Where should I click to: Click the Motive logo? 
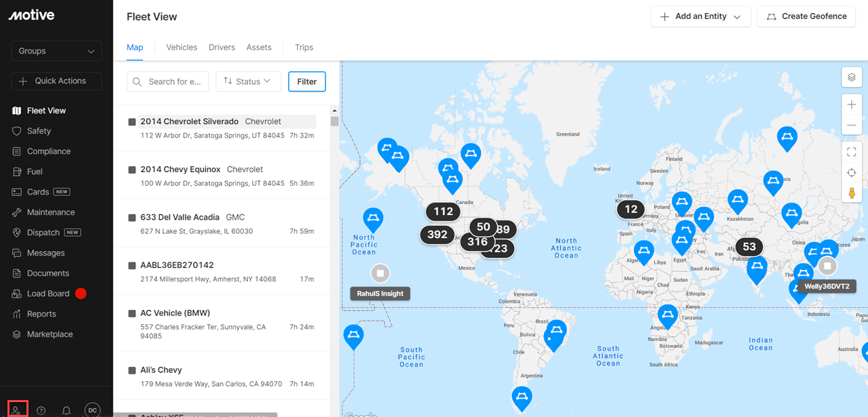click(x=31, y=15)
